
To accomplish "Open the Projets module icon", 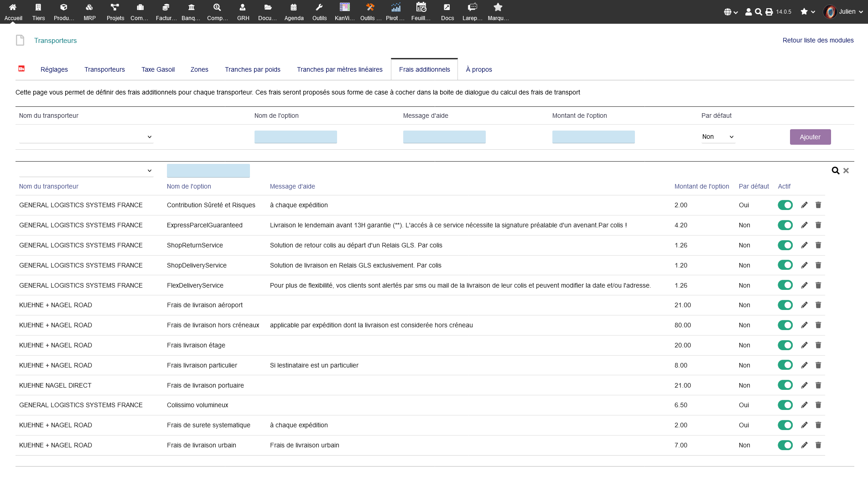I will tap(115, 7).
